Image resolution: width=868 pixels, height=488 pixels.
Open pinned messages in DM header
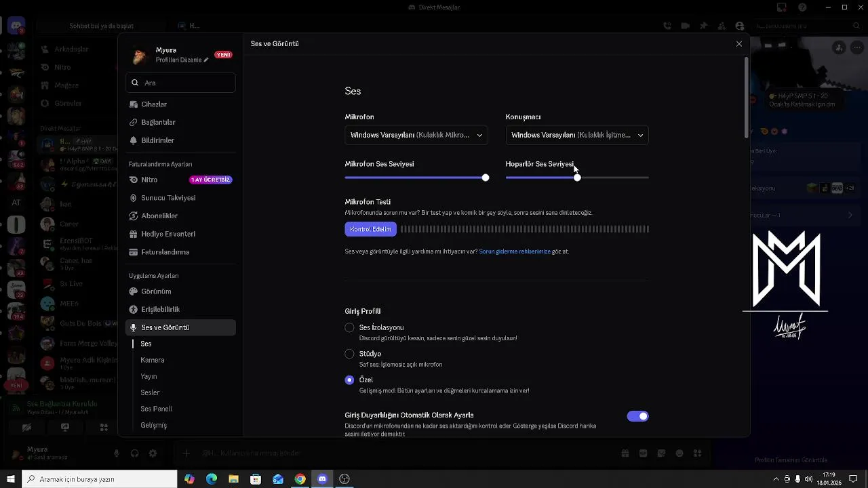pos(703,26)
